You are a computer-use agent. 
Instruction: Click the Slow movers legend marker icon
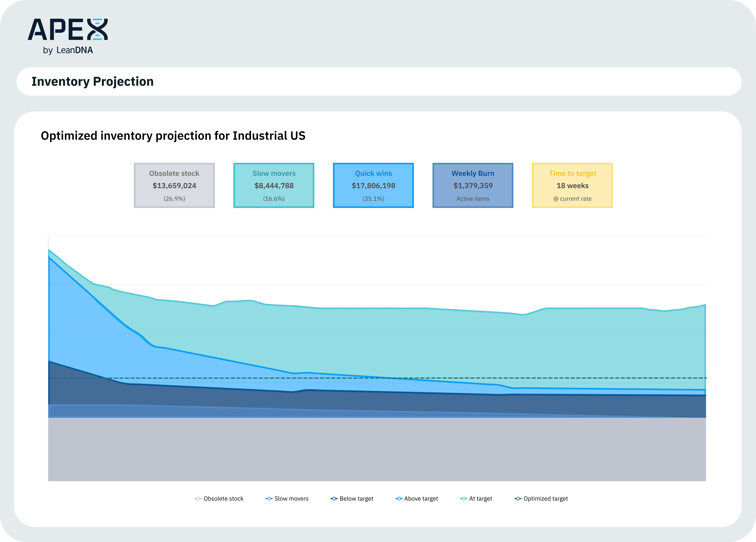point(269,499)
